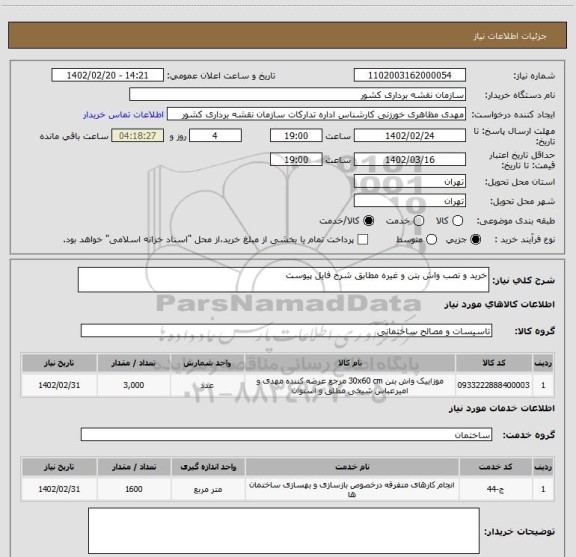576x557 pixels.
Task: Click the remaining time counter 04:18:27
Action: pos(137,136)
